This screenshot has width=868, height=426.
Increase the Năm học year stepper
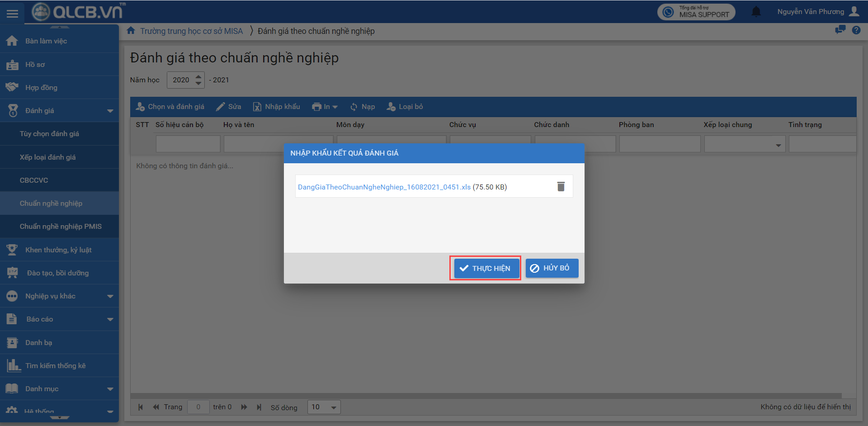coord(198,77)
